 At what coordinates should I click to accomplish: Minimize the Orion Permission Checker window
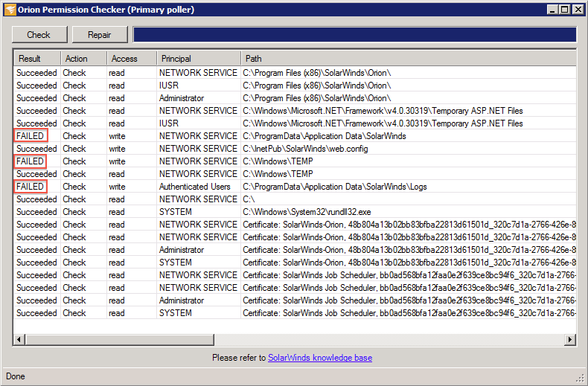(552, 10)
